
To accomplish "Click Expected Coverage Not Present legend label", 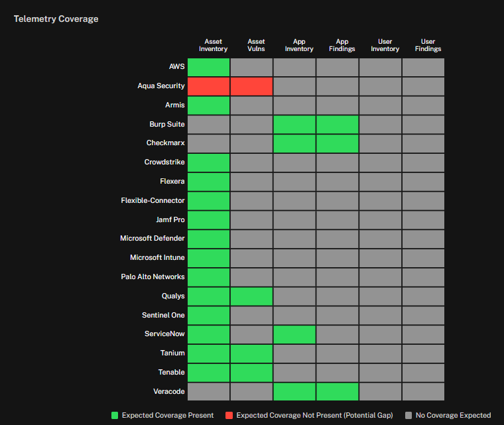I will tap(315, 415).
